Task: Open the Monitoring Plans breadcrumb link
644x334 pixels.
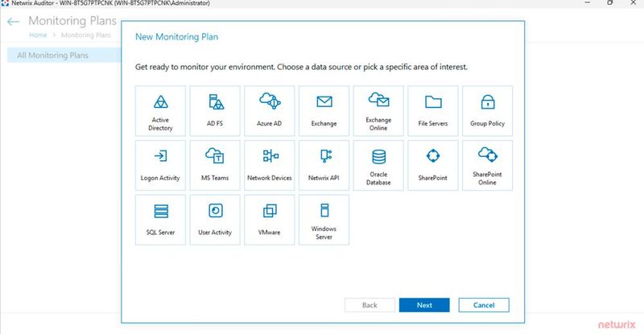Action: click(86, 35)
